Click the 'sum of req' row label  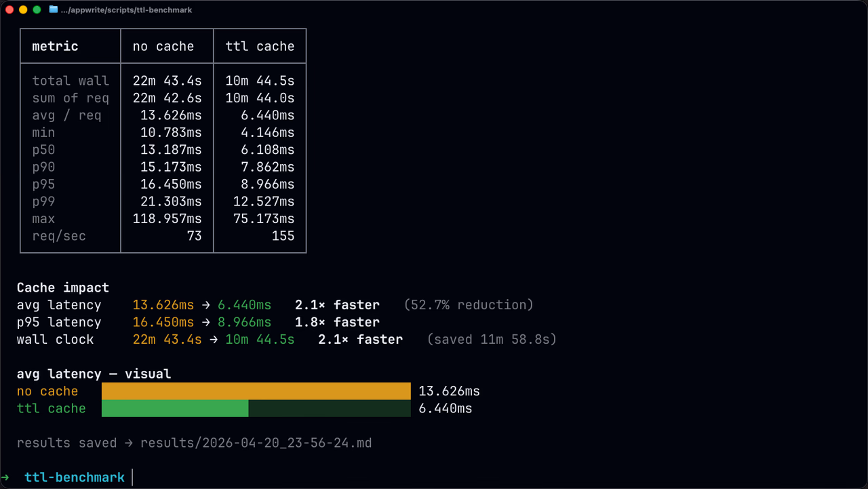(71, 98)
